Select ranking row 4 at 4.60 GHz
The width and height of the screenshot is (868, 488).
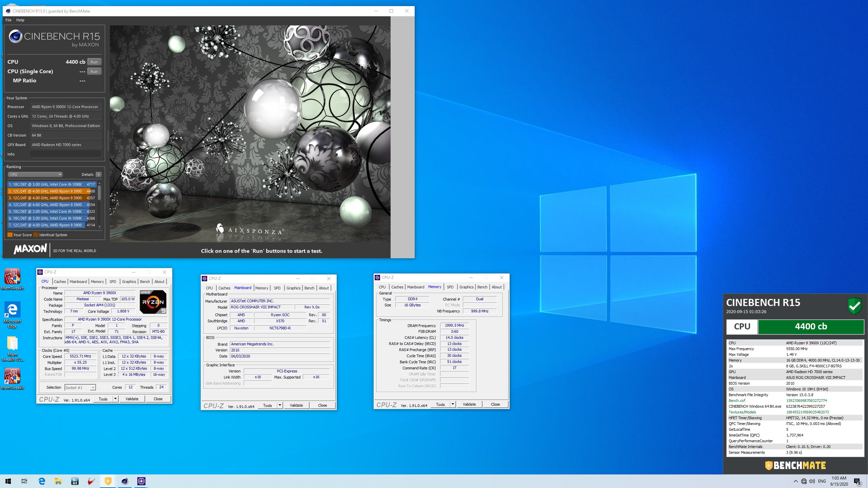(x=52, y=205)
